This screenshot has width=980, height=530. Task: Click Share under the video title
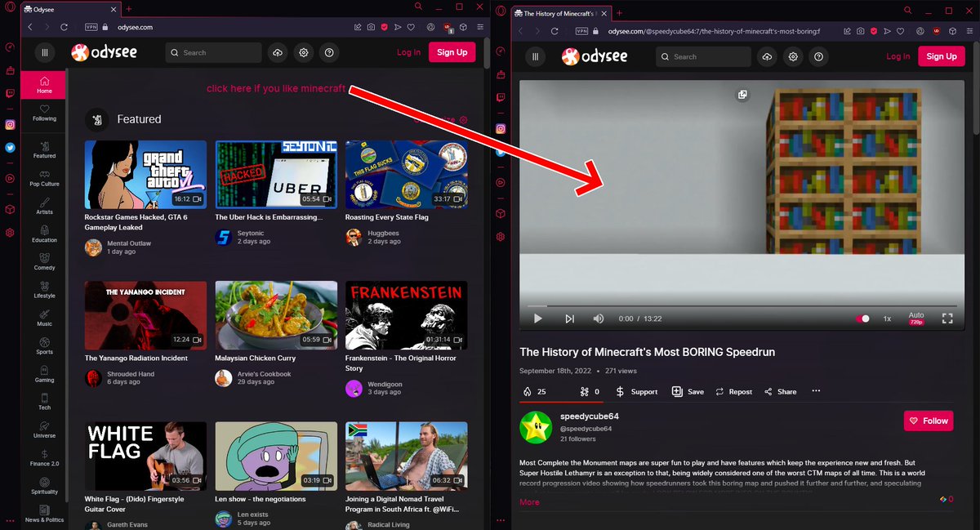780,391
